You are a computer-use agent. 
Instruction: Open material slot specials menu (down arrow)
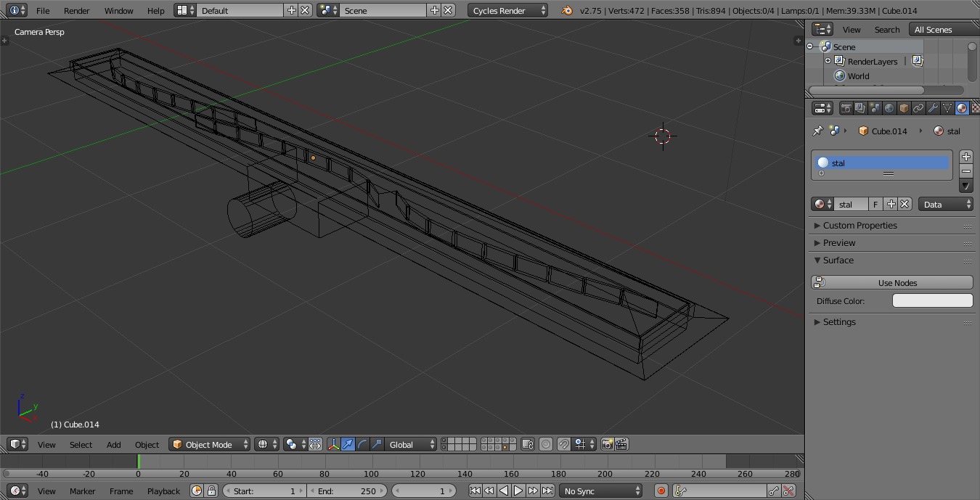coord(965,186)
